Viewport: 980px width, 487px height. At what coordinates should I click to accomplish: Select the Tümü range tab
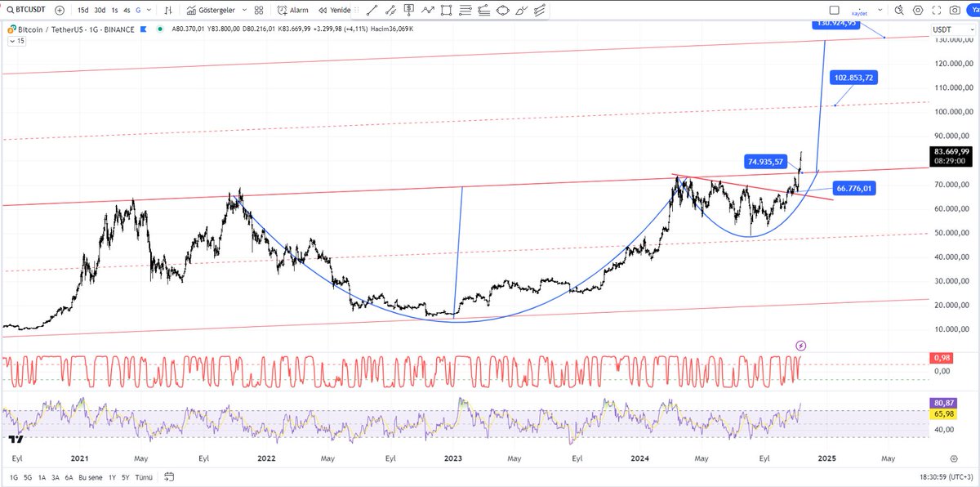point(143,476)
